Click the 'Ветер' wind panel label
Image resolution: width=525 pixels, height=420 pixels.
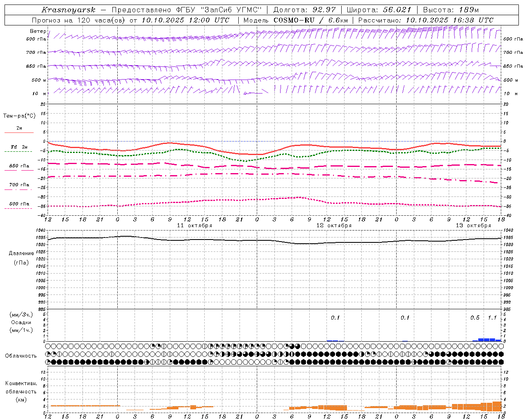[x=38, y=31]
